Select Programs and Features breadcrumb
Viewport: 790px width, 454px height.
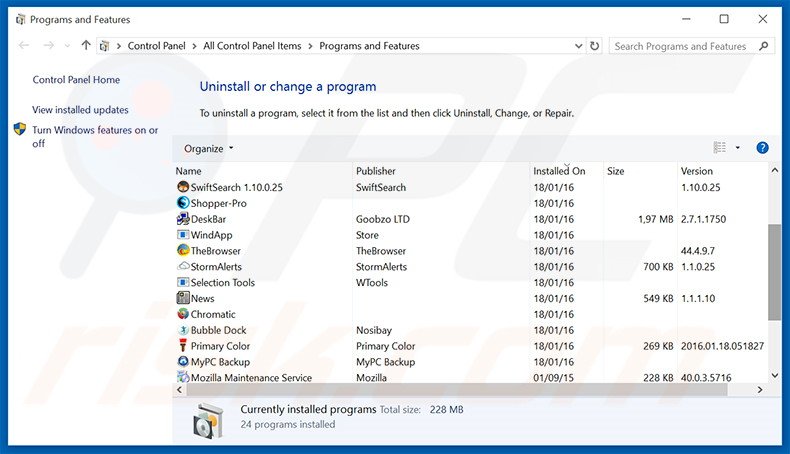point(369,46)
